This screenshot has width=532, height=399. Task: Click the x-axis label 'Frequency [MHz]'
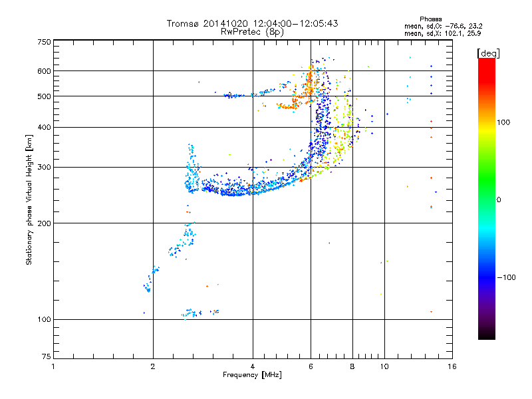pos(252,375)
